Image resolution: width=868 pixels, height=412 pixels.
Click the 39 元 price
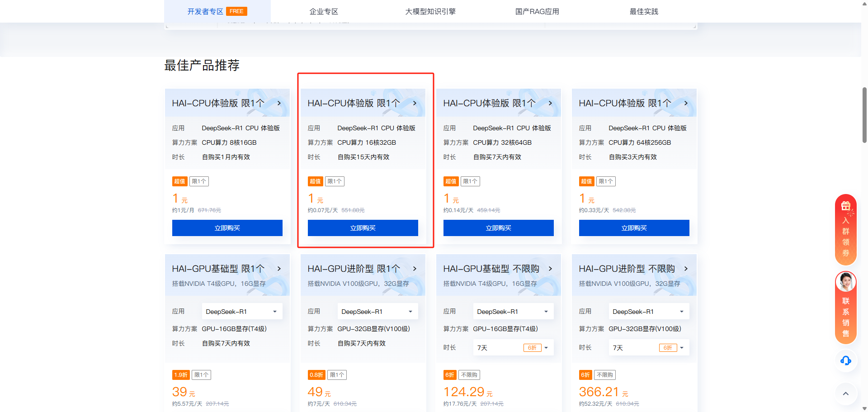(184, 392)
